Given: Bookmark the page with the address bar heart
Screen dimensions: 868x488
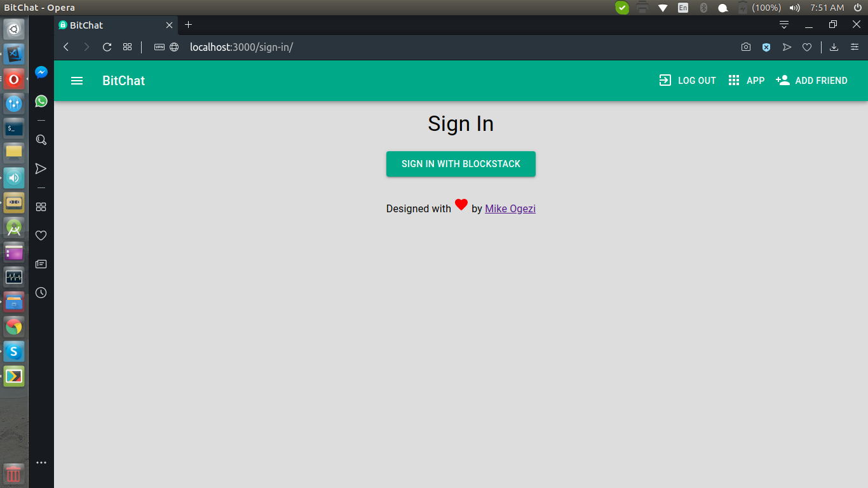Looking at the screenshot, I should pyautogui.click(x=807, y=47).
